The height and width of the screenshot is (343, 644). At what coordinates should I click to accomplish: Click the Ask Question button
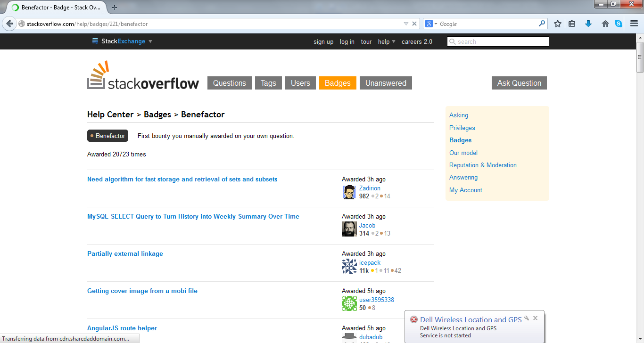point(519,82)
